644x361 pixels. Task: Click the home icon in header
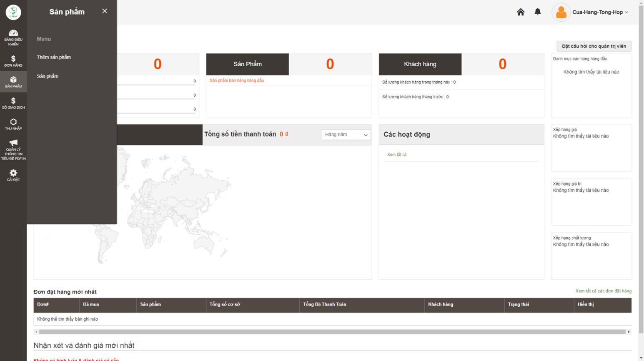[x=520, y=12]
